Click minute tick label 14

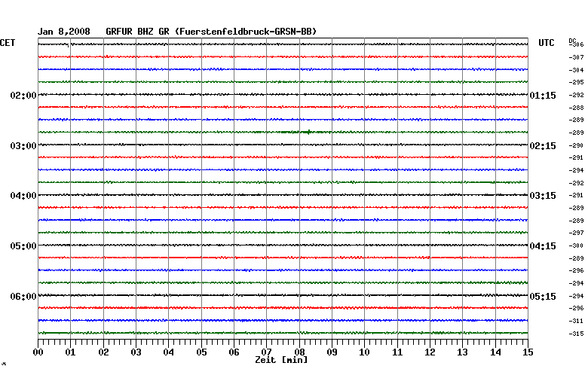tap(496, 352)
